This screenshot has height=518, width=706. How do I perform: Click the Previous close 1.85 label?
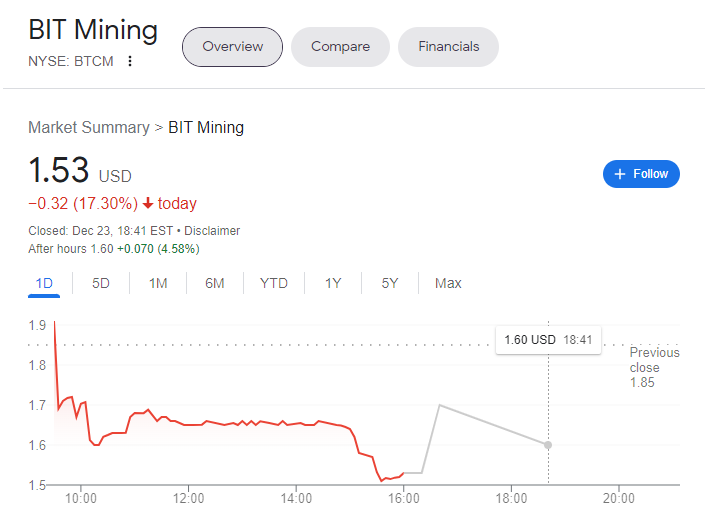pos(654,367)
